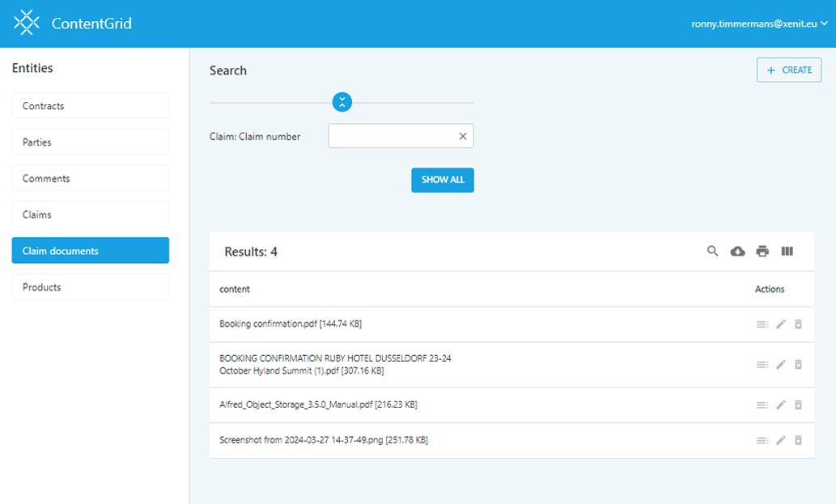Viewport: 836px width, 504px height.
Task: Delete the Alfred_Object_Storage manual row
Action: click(798, 405)
